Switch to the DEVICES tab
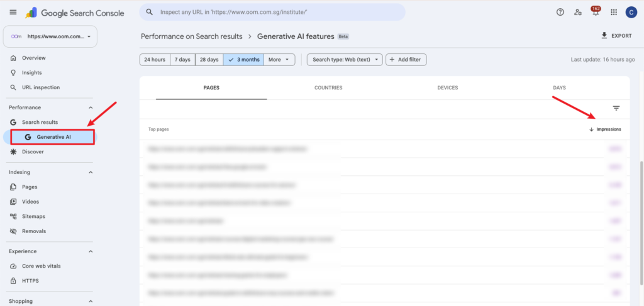The width and height of the screenshot is (644, 306). [448, 88]
